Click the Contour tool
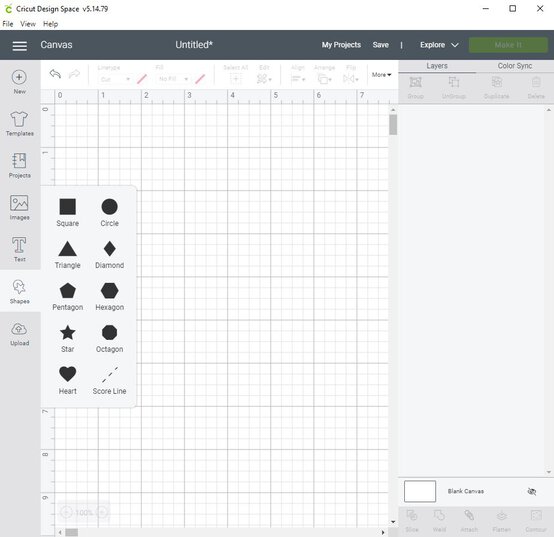Viewport: 554px width, 537px height. point(536,521)
